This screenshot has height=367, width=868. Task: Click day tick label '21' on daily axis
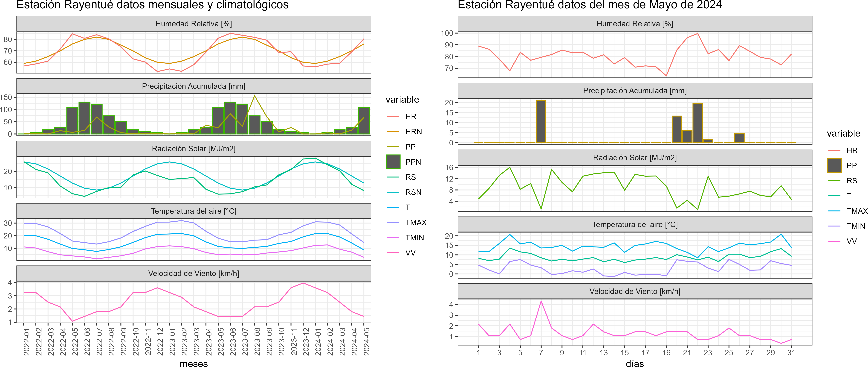click(x=687, y=352)
